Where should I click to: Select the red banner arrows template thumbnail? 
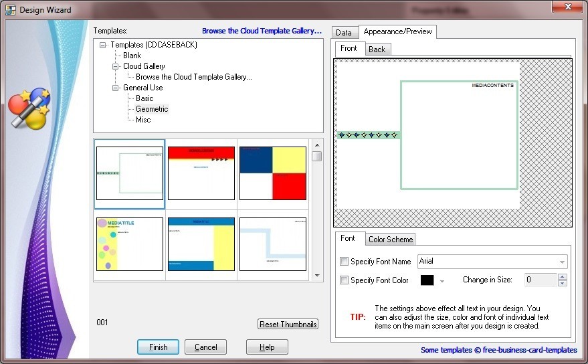(201, 173)
